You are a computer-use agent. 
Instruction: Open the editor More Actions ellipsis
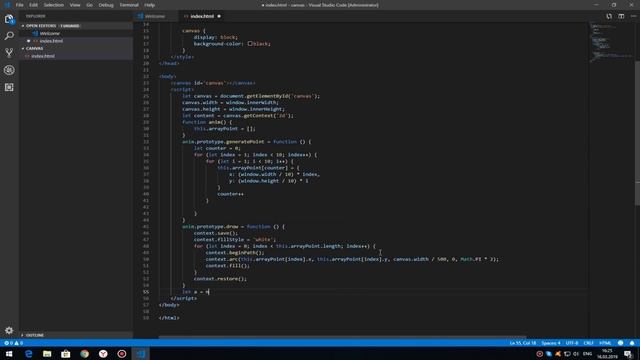point(633,16)
